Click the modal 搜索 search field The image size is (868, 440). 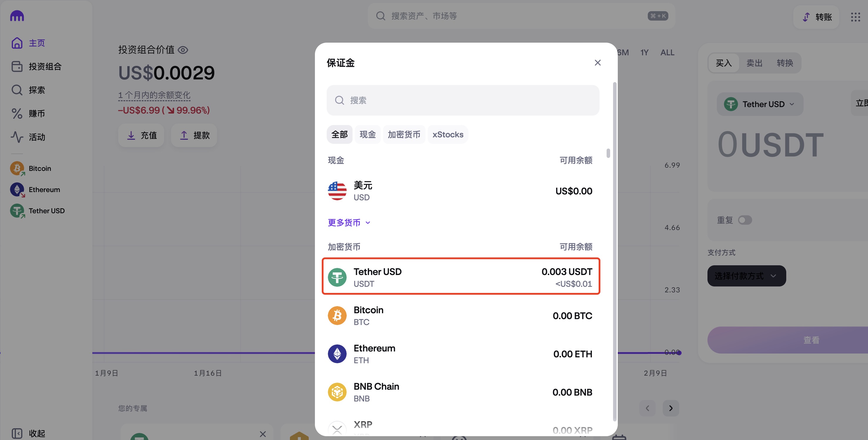point(463,100)
